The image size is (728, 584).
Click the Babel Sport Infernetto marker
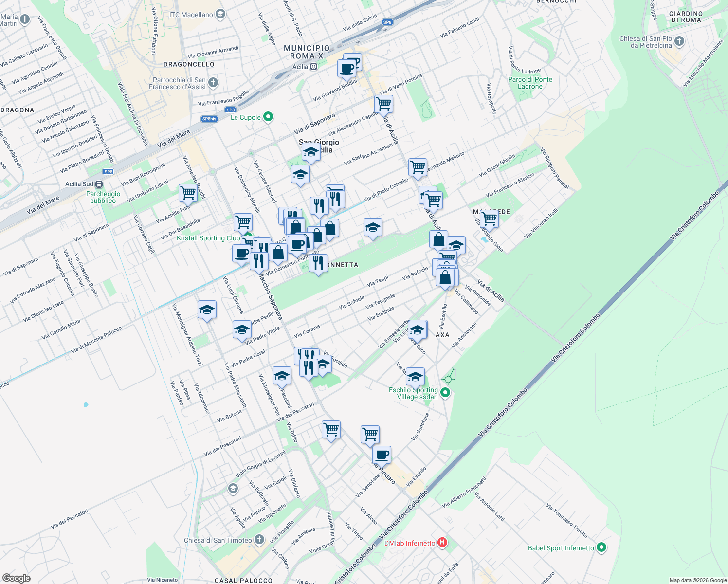coord(601,547)
